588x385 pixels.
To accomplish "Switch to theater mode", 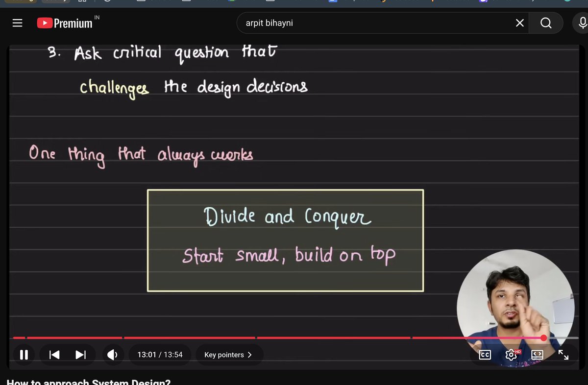I will point(537,355).
